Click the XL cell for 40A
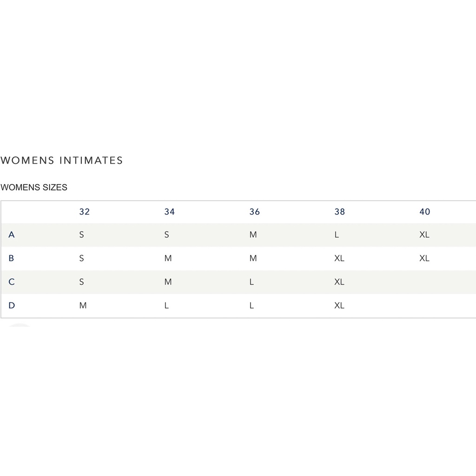 424,235
